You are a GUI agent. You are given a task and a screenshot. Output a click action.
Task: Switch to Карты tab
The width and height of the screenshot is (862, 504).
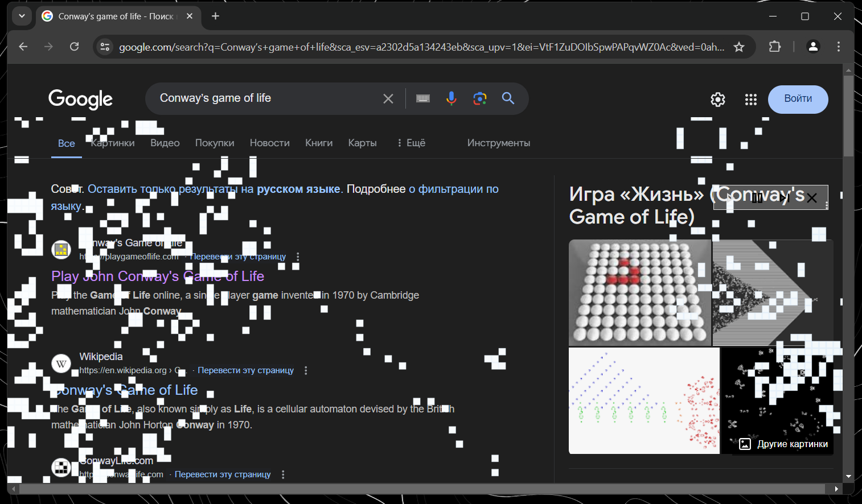pos(363,143)
